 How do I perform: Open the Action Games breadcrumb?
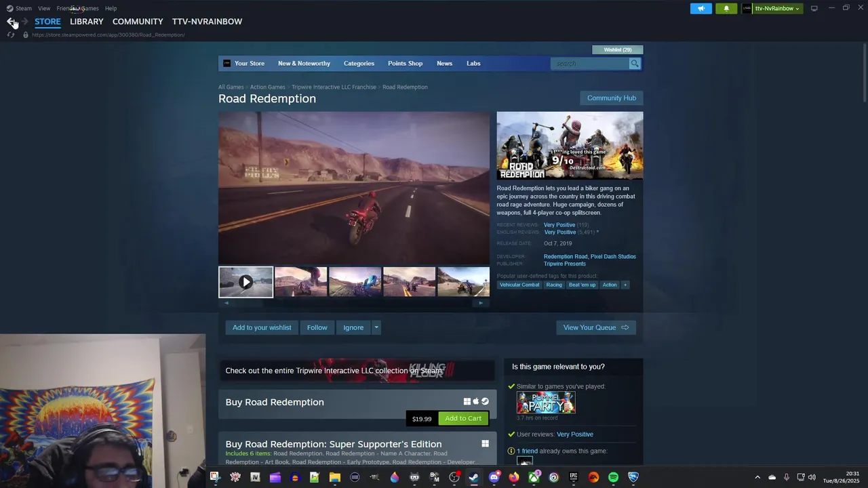pos(267,87)
